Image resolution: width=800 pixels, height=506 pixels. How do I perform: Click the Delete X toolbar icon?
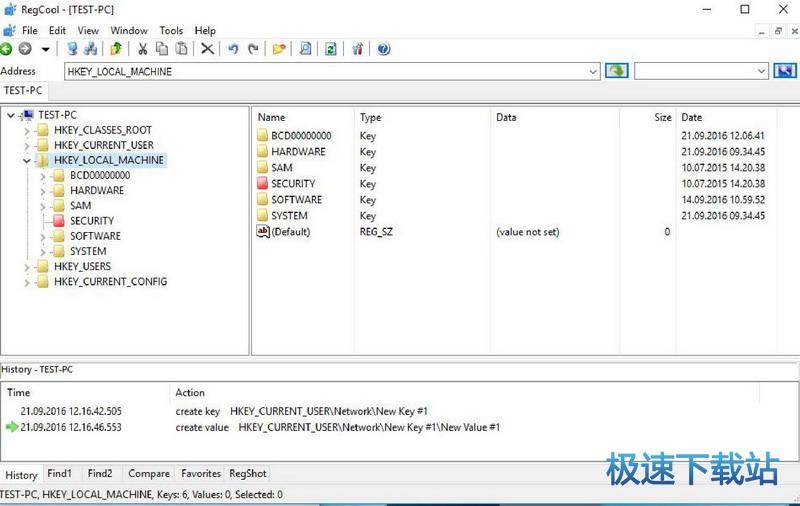pyautogui.click(x=207, y=49)
